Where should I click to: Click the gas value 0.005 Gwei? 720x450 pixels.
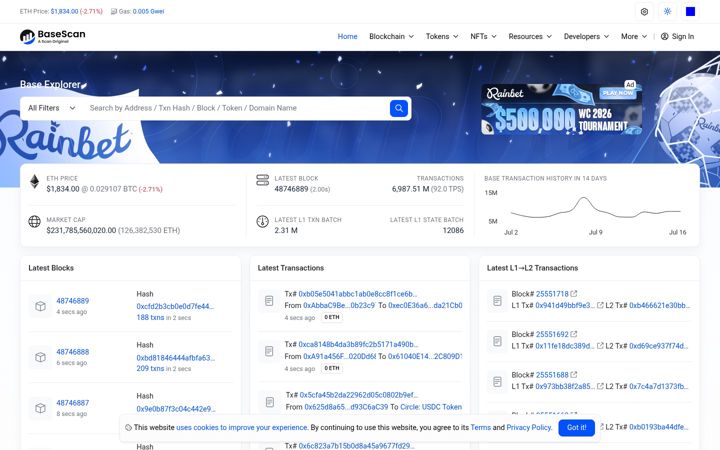[x=148, y=11]
